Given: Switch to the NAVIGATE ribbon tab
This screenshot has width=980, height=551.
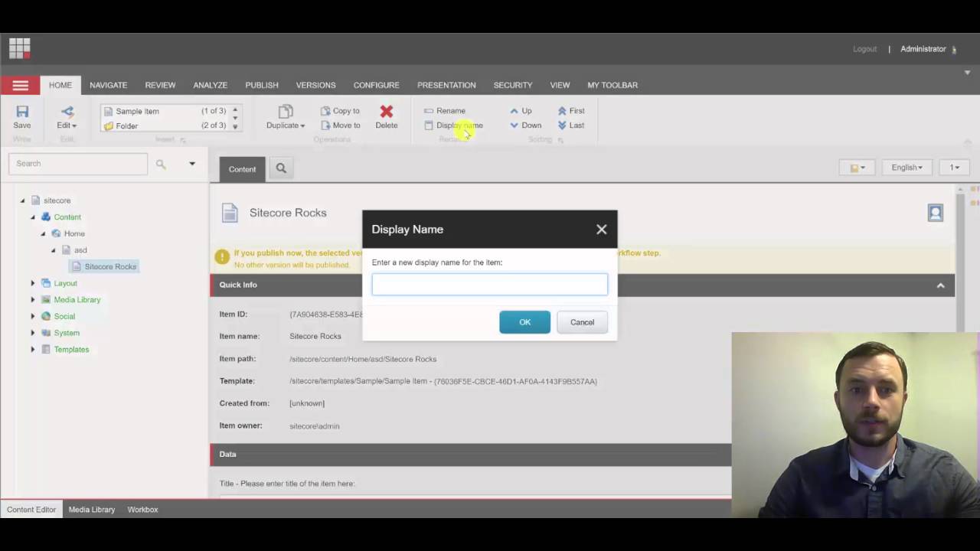Looking at the screenshot, I should 108,85.
